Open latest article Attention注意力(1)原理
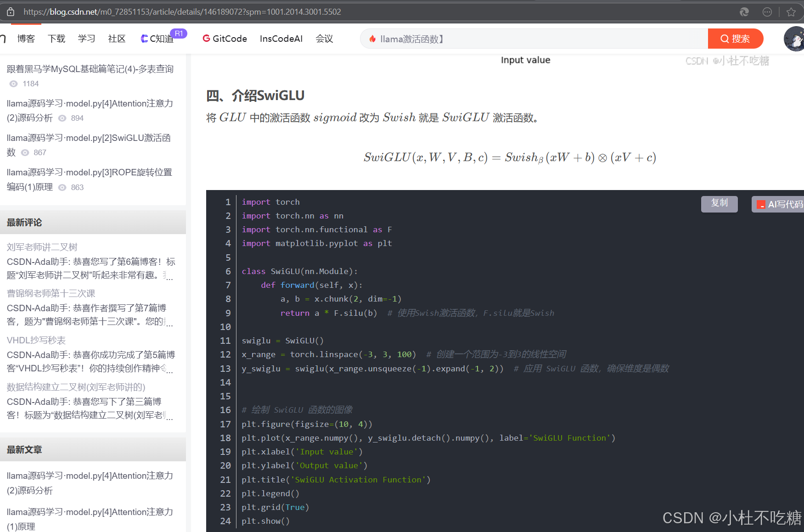 coord(90,519)
